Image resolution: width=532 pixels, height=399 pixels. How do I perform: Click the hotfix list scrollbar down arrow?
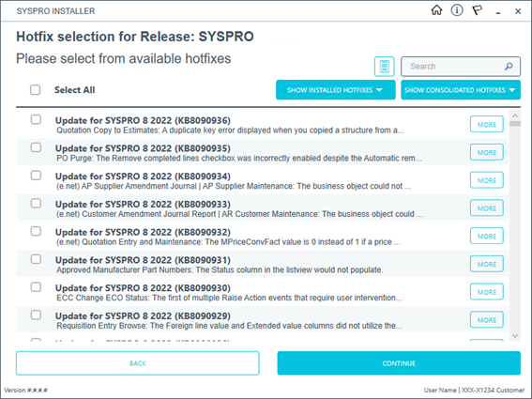[x=515, y=336]
